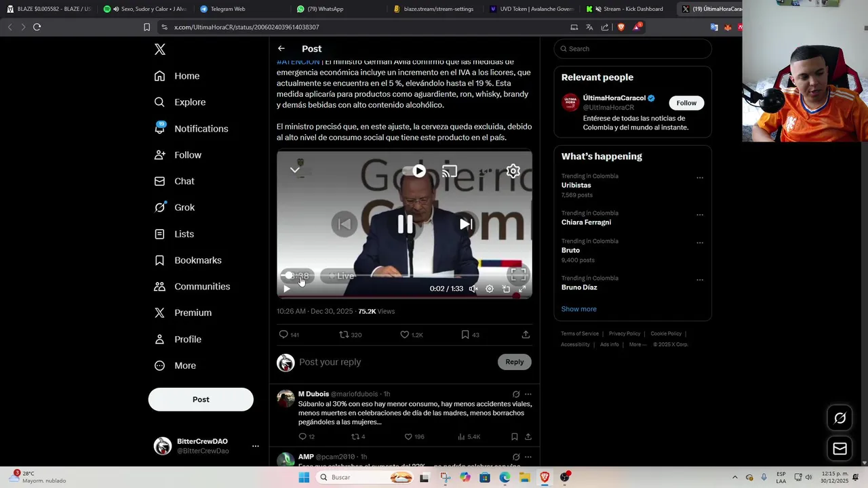Click the white Post button in the sidebar
Image resolution: width=868 pixels, height=488 pixels.
click(x=201, y=399)
